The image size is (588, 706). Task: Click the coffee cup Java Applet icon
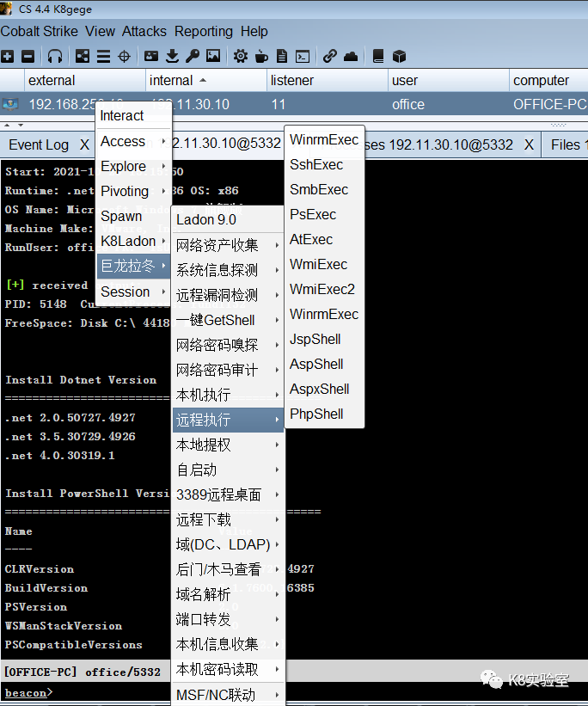pos(261,56)
